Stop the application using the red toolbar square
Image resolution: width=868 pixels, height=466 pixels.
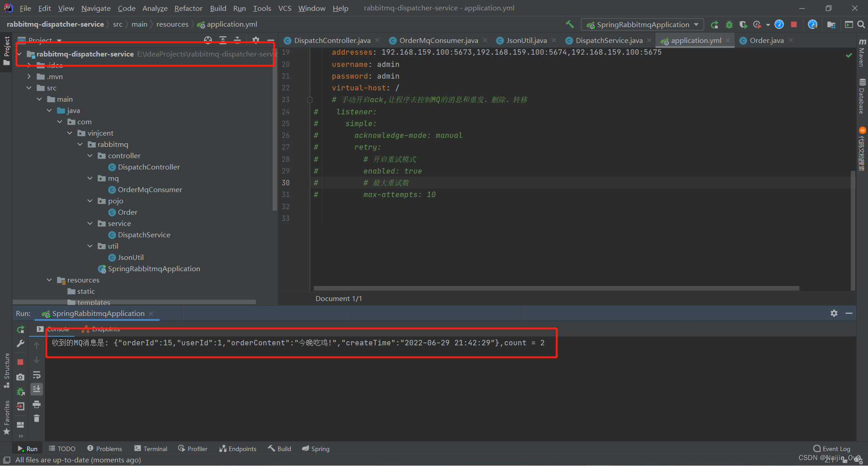coord(794,24)
